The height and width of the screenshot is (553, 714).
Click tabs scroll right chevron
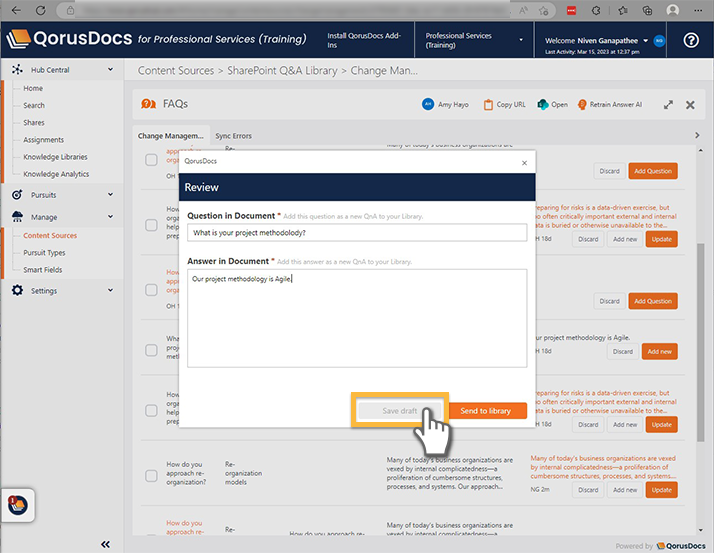697,135
